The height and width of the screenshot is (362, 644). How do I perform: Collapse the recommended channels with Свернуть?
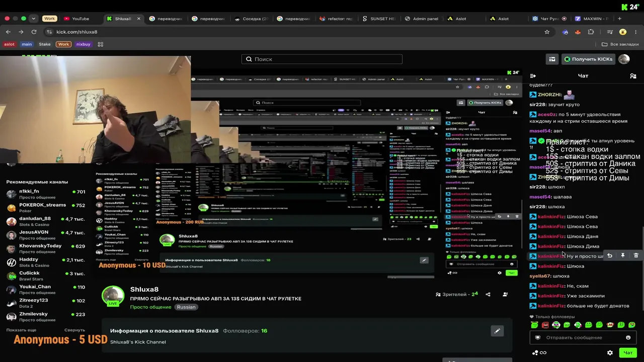coord(74,330)
